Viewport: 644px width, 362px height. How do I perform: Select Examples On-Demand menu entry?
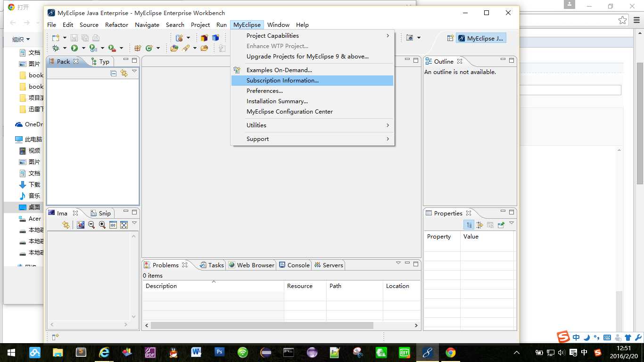coord(312,70)
